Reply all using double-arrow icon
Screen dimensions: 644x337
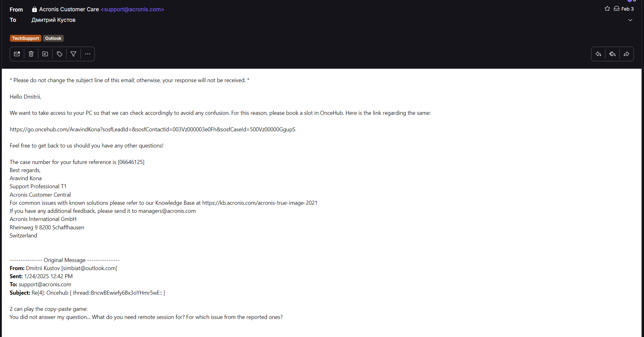click(x=612, y=54)
